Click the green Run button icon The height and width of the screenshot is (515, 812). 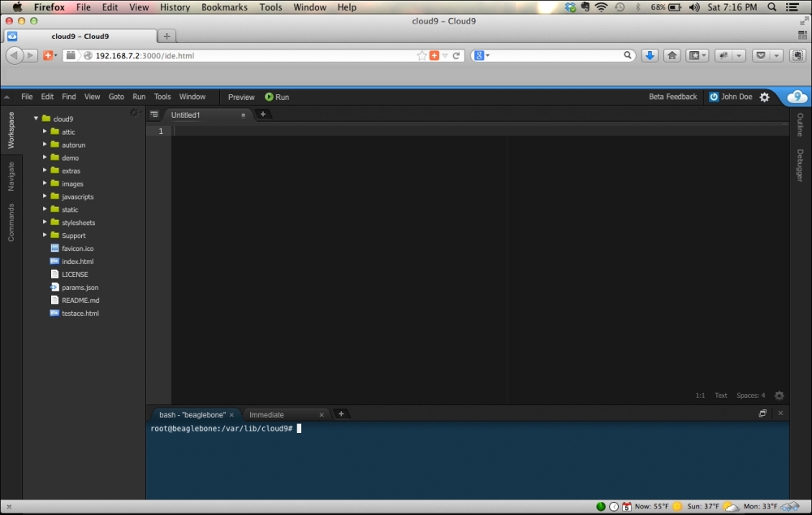(270, 97)
